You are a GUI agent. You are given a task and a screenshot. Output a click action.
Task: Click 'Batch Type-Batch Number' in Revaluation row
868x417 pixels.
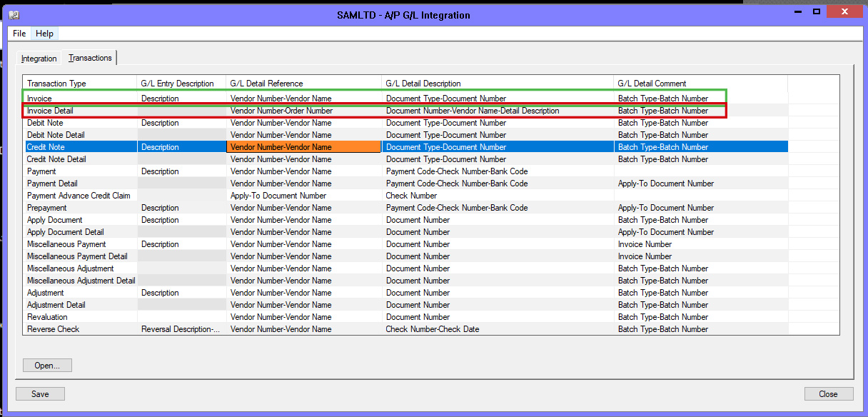tap(701, 317)
